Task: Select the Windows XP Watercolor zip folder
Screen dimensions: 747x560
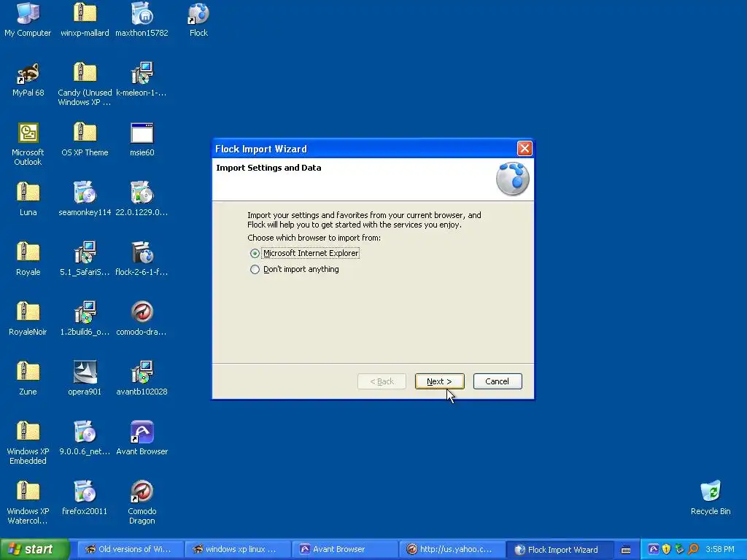Action: [x=28, y=503]
